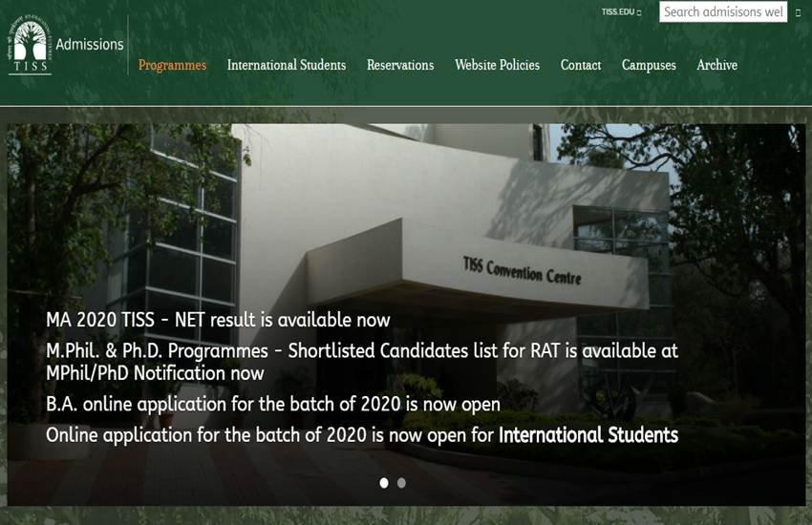Click the Admissions title text
Image resolution: width=812 pixels, height=525 pixels.
click(x=90, y=44)
